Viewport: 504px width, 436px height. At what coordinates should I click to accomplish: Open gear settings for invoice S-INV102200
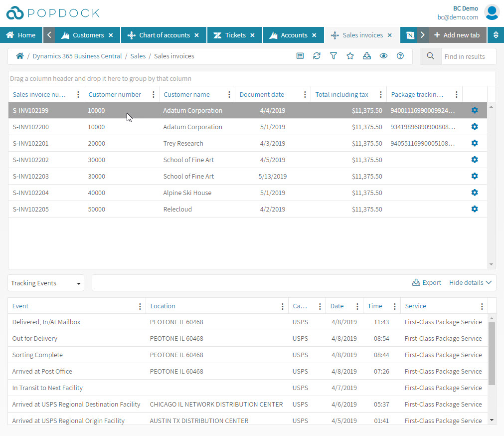tap(475, 127)
